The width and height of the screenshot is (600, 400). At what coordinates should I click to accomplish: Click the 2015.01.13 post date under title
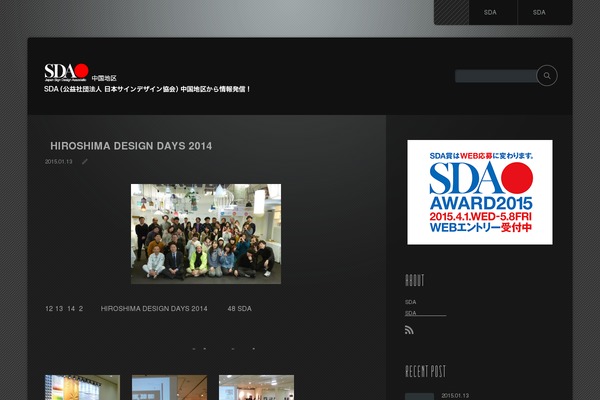(x=59, y=162)
